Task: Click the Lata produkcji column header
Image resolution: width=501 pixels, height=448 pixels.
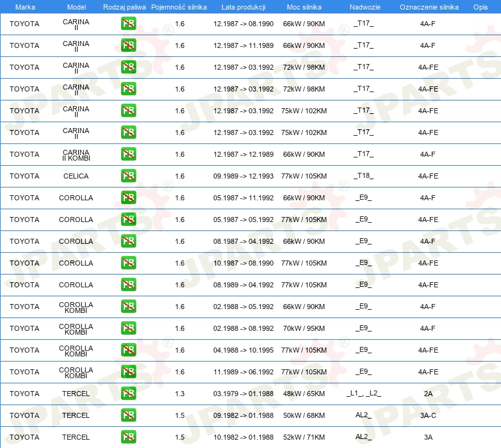Action: [x=243, y=7]
